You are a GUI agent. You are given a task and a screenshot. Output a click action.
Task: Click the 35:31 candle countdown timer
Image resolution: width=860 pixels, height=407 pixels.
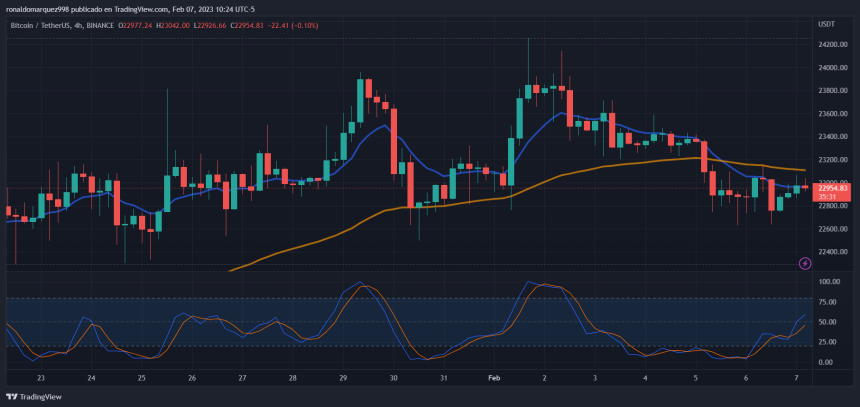pyautogui.click(x=827, y=197)
